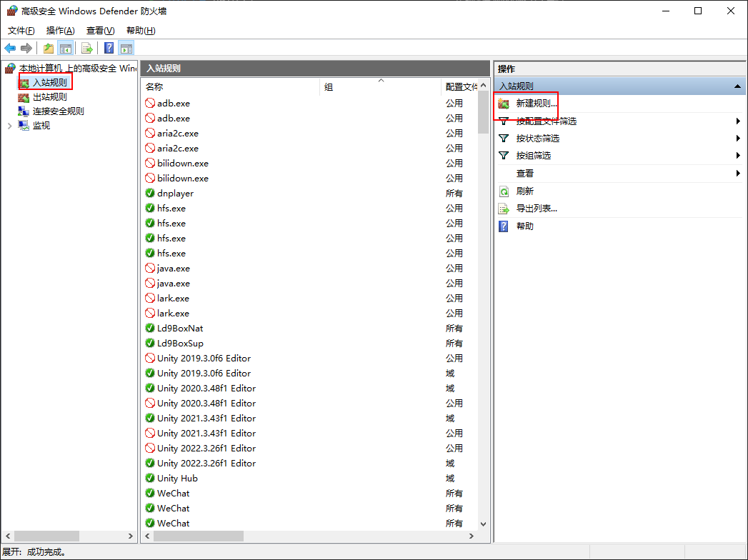Open the 查看(V) menu
Viewport: 748px width, 560px height.
(x=100, y=31)
